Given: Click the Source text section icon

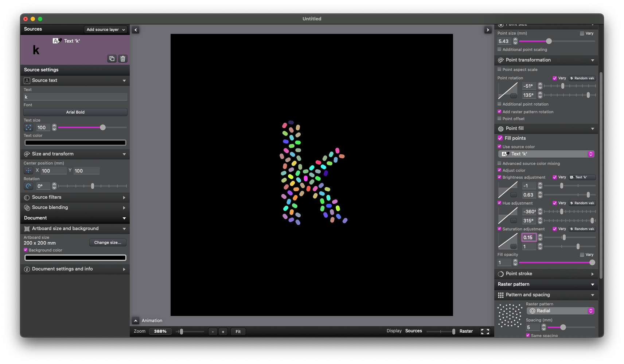Looking at the screenshot, I should [x=27, y=80].
